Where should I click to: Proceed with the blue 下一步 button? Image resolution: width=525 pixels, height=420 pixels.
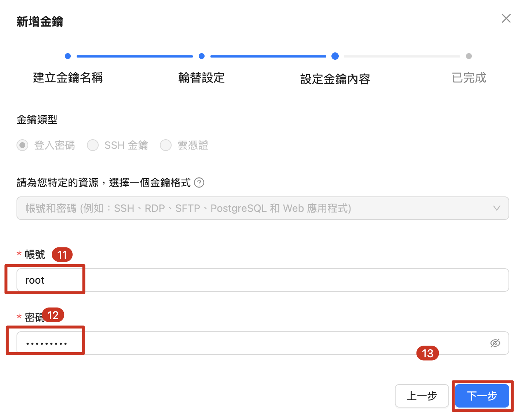[x=482, y=396]
